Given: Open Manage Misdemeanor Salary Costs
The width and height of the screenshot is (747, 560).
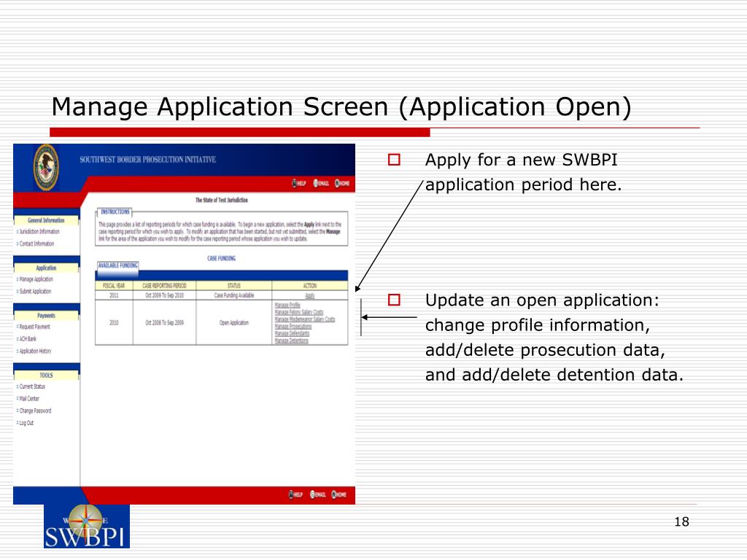Looking at the screenshot, I should [x=305, y=319].
